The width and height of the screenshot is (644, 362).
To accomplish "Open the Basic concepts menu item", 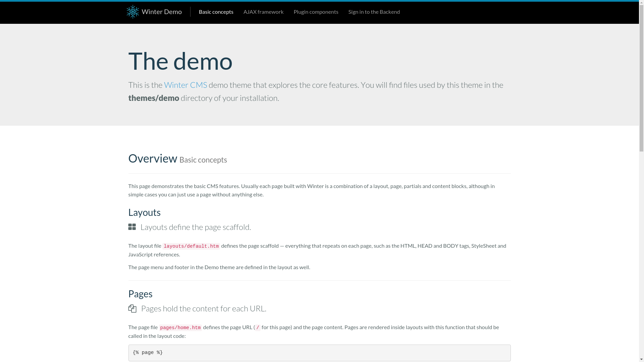I will click(216, 12).
